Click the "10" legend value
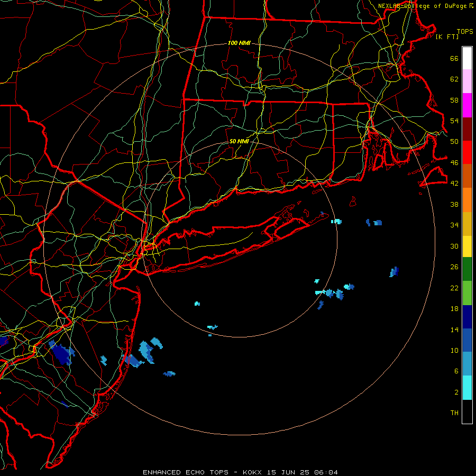Screen dimensions: 476x476 (454, 351)
